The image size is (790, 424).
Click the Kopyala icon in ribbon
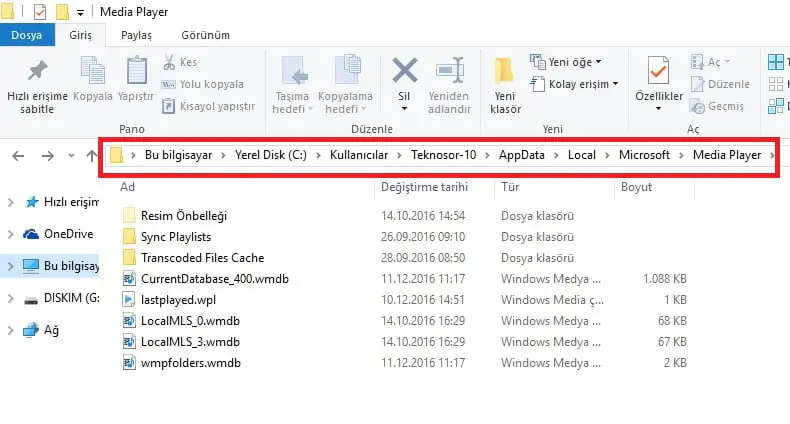coord(93,71)
